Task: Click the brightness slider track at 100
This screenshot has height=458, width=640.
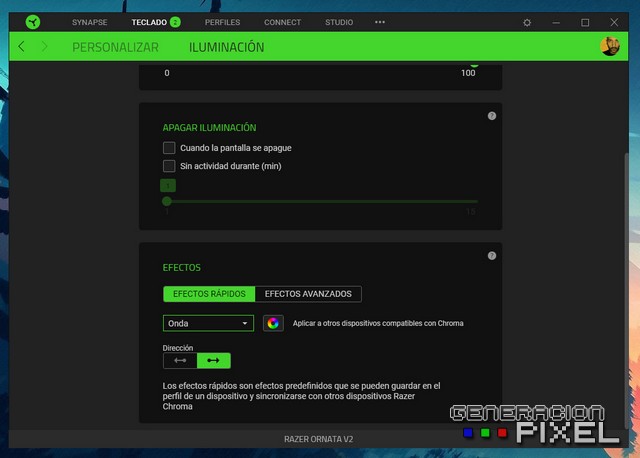Action: click(474, 65)
